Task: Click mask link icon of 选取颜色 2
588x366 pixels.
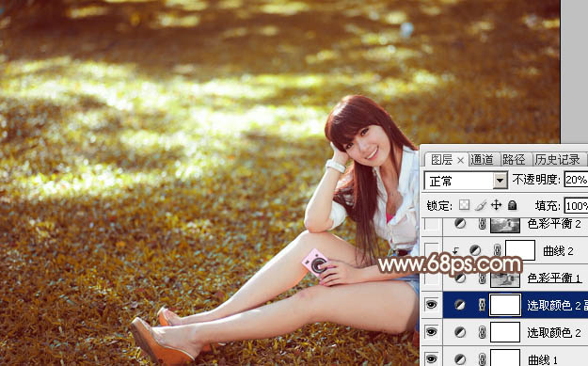Action: pyautogui.click(x=483, y=332)
